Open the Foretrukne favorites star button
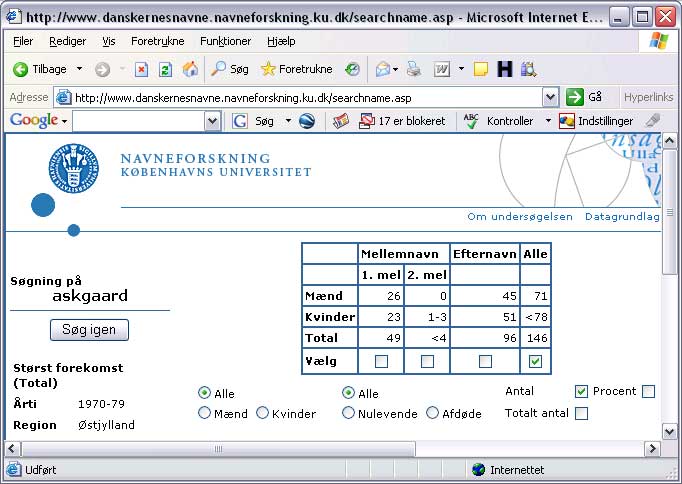Viewport: 682px width, 484px height. (x=296, y=69)
